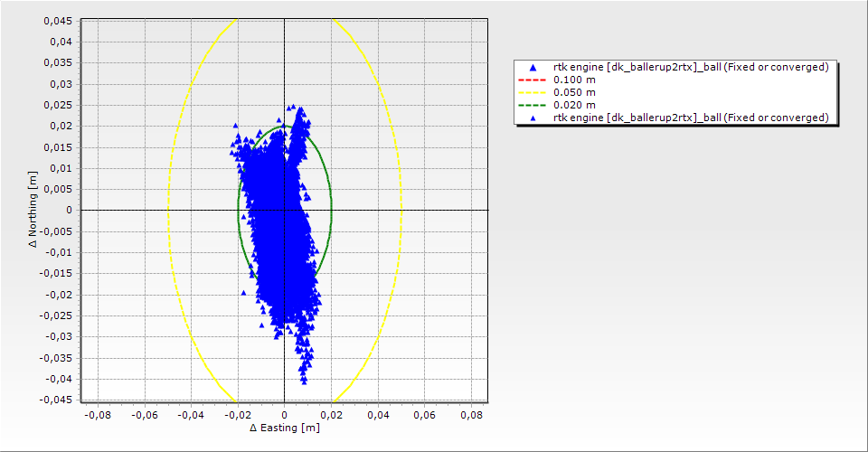
Task: Click the green dashed 0.020 m line sample
Action: (x=532, y=105)
